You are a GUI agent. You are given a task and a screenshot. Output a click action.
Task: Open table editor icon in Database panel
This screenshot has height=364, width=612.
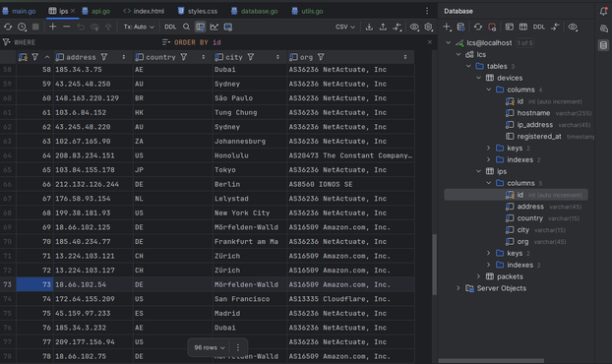(x=523, y=27)
